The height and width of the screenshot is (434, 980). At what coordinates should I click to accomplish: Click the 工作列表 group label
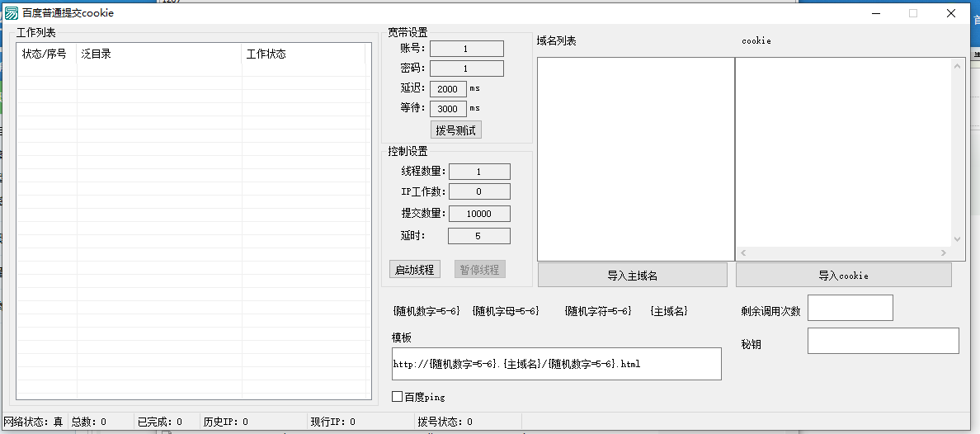36,32
